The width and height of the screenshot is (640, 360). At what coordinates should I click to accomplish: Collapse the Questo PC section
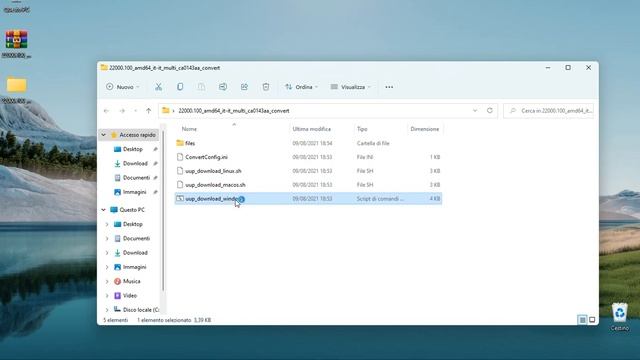click(x=104, y=210)
